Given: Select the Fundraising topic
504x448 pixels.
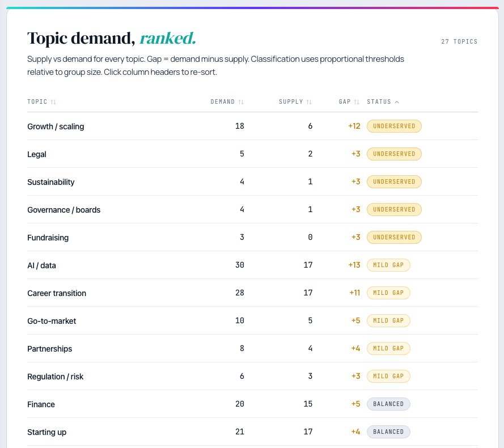Looking at the screenshot, I should pyautogui.click(x=48, y=238).
